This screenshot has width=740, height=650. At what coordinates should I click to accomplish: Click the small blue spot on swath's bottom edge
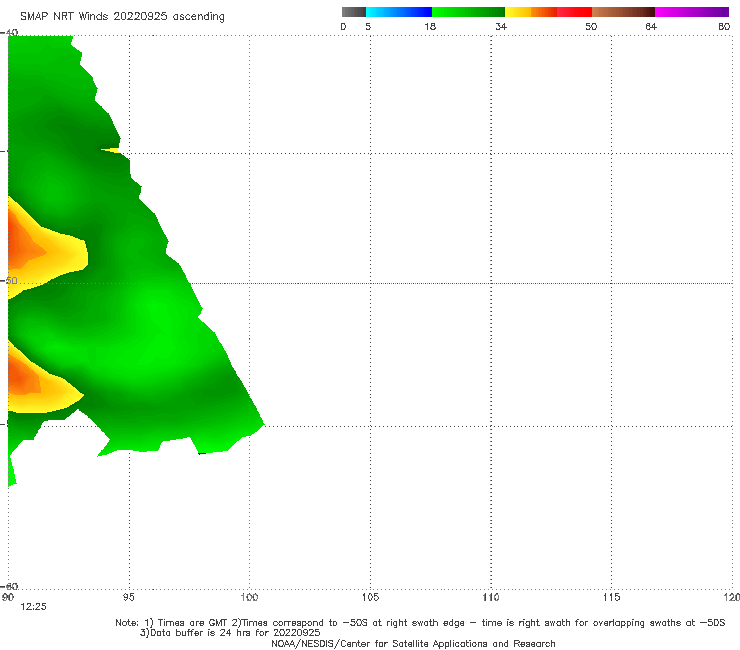(x=202, y=454)
